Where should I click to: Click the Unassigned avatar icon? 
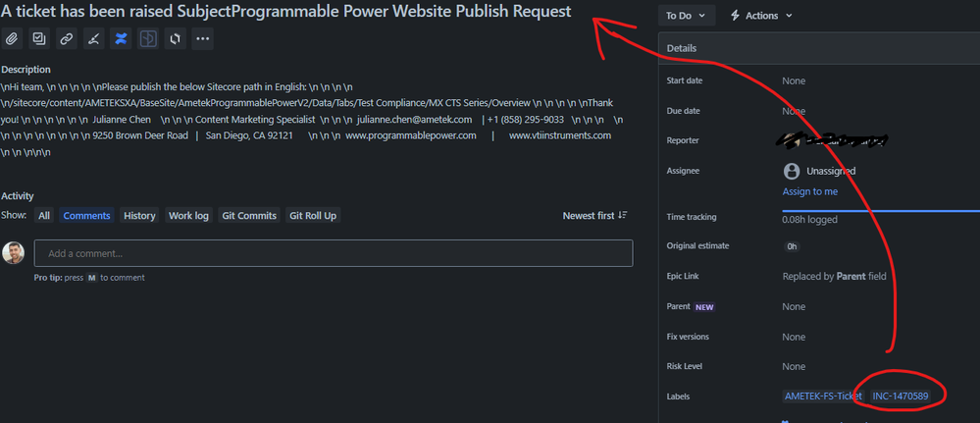click(x=792, y=171)
